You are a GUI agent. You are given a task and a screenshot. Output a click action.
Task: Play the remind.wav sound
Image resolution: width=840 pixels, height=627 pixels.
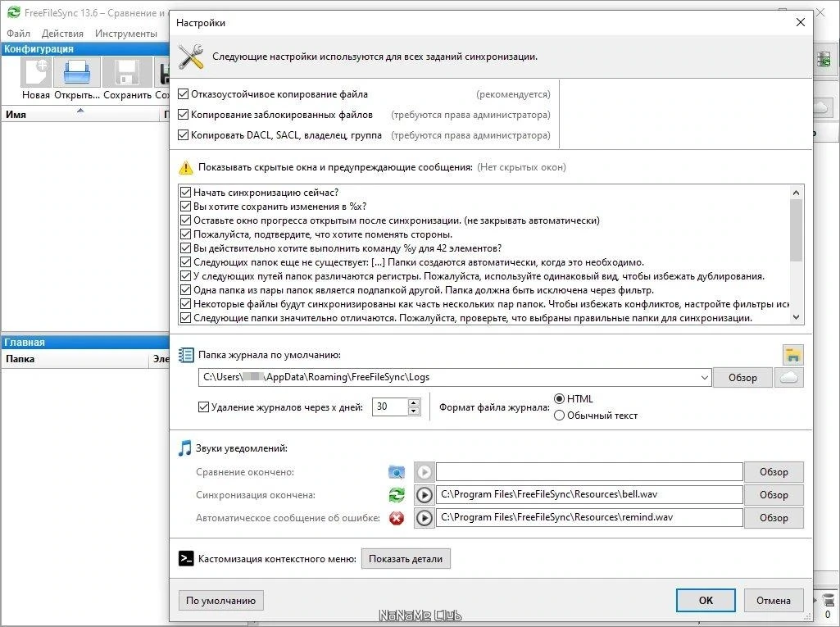click(x=425, y=518)
